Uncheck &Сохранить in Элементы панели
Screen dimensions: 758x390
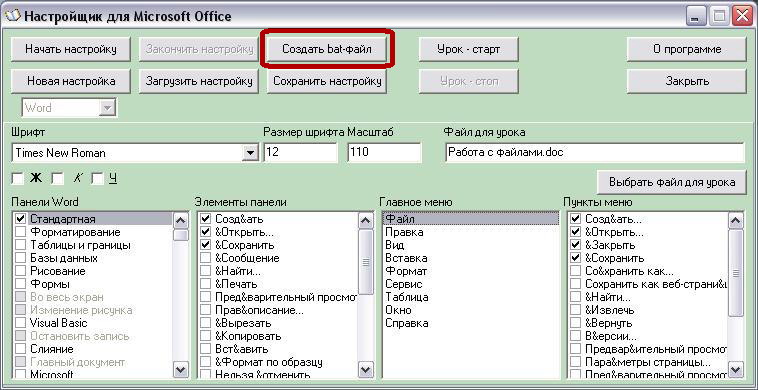[205, 246]
